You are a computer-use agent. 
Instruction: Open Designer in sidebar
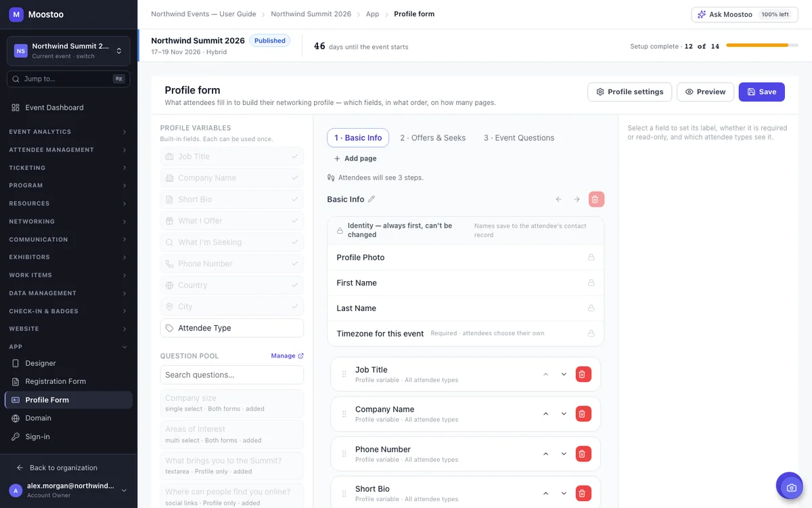click(x=68, y=363)
